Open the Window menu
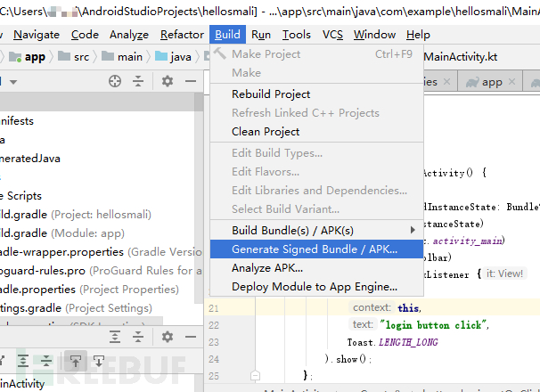540x392 pixels. coord(374,35)
